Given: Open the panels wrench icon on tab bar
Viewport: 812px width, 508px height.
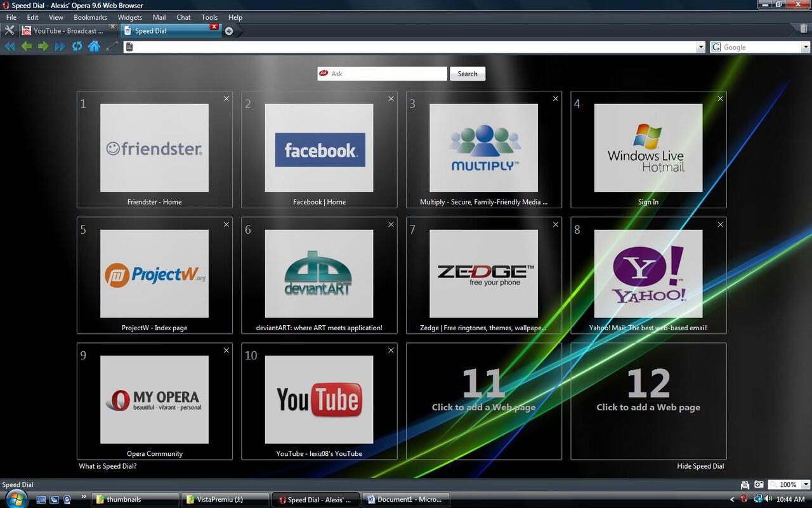Looking at the screenshot, I should [x=10, y=30].
